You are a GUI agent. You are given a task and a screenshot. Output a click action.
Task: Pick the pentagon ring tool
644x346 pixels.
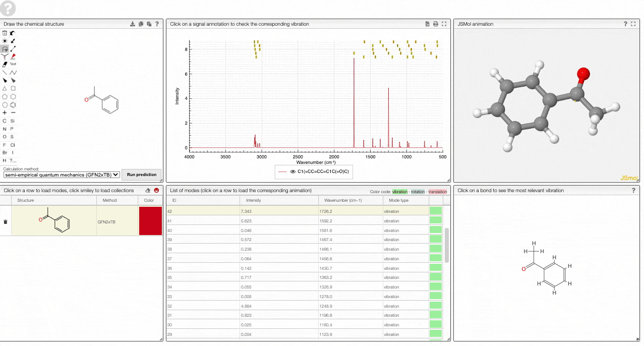point(5,96)
